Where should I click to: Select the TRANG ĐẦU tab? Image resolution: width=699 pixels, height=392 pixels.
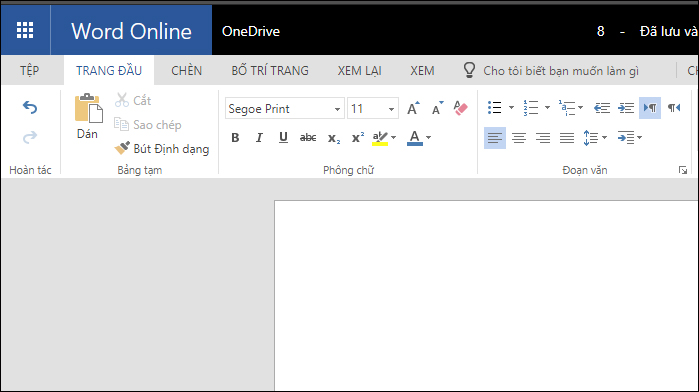109,70
